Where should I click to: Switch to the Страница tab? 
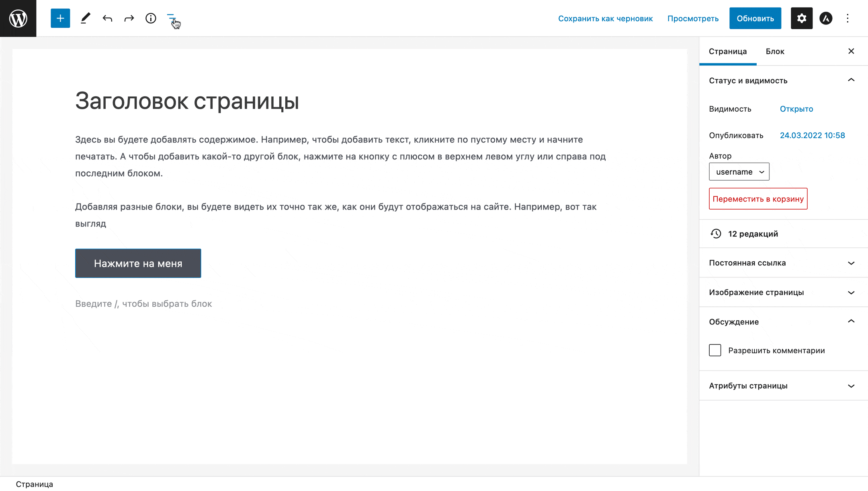click(728, 51)
